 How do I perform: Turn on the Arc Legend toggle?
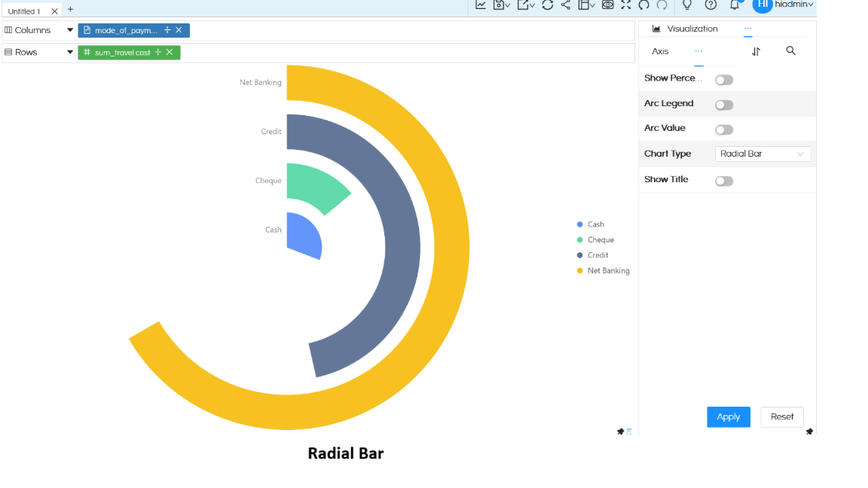click(724, 105)
